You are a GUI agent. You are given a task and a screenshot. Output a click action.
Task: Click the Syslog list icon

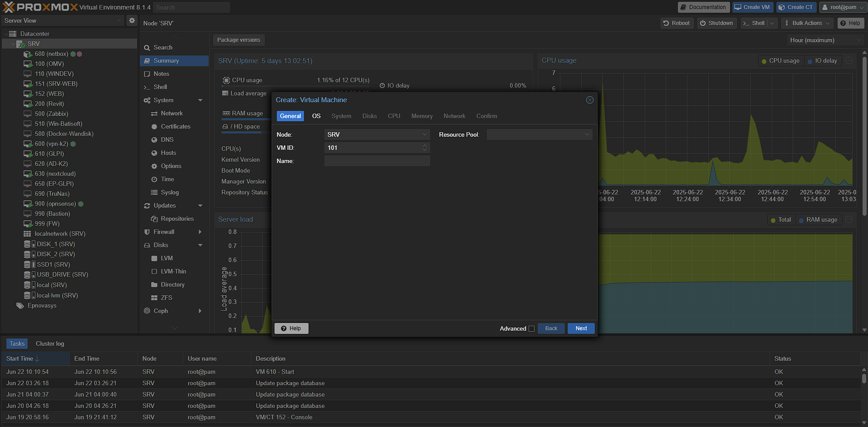pyautogui.click(x=154, y=193)
